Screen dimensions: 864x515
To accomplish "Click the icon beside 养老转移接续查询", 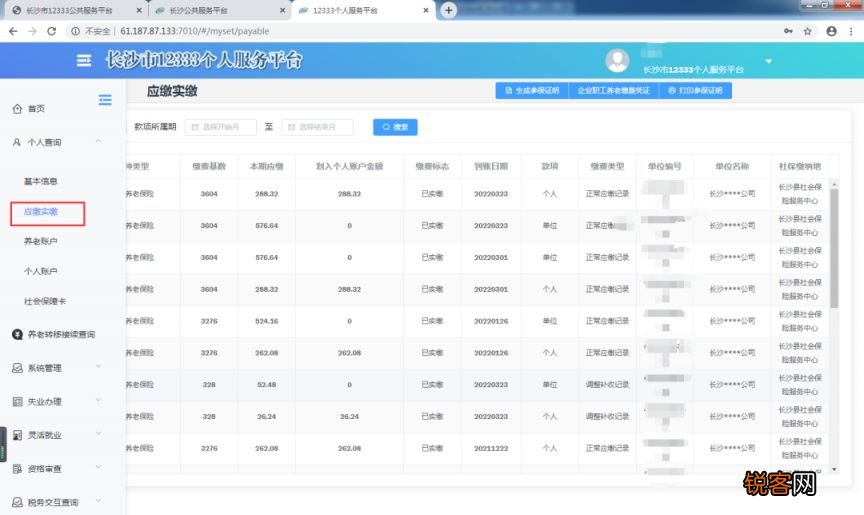I will pyautogui.click(x=17, y=334).
